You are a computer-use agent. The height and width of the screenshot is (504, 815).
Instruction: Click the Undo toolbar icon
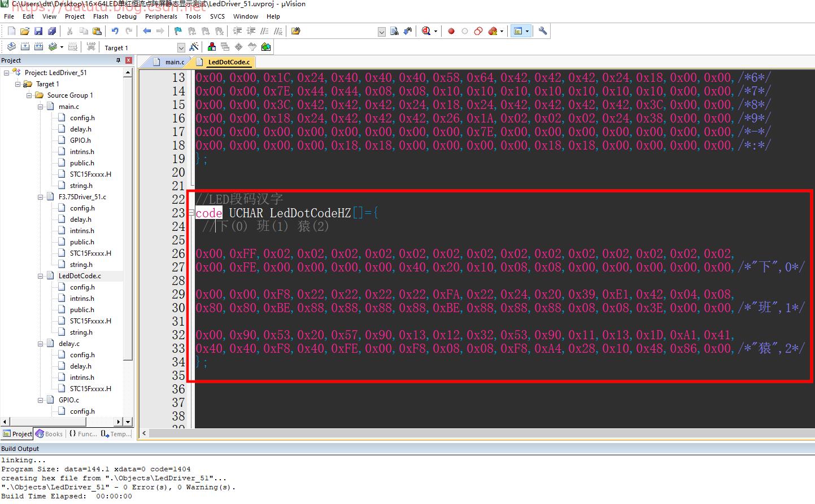pyautogui.click(x=115, y=31)
